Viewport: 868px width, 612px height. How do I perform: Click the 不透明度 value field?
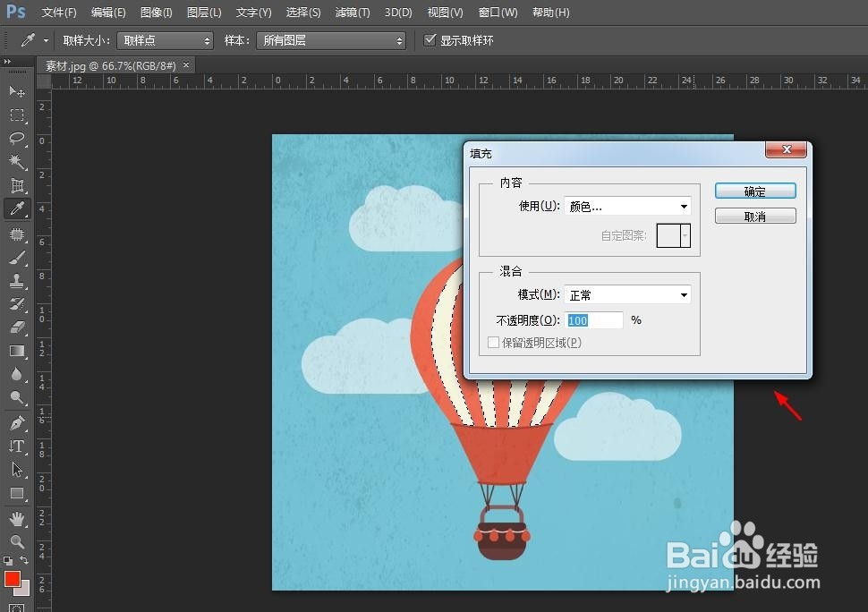pos(593,320)
